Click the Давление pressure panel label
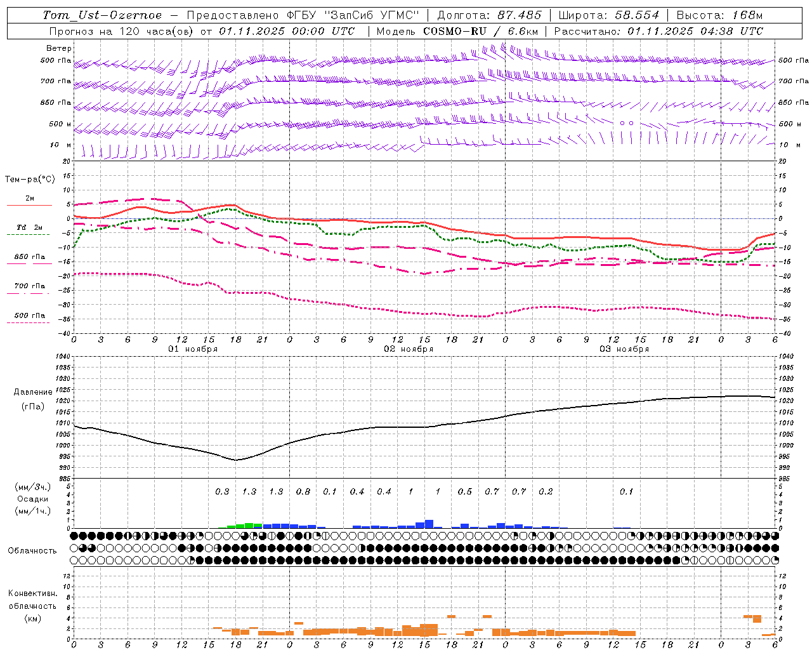The image size is (812, 650). (33, 392)
